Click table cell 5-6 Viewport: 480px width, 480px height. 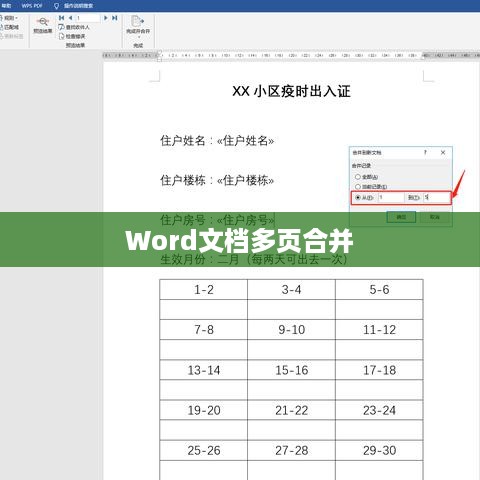[379, 290]
